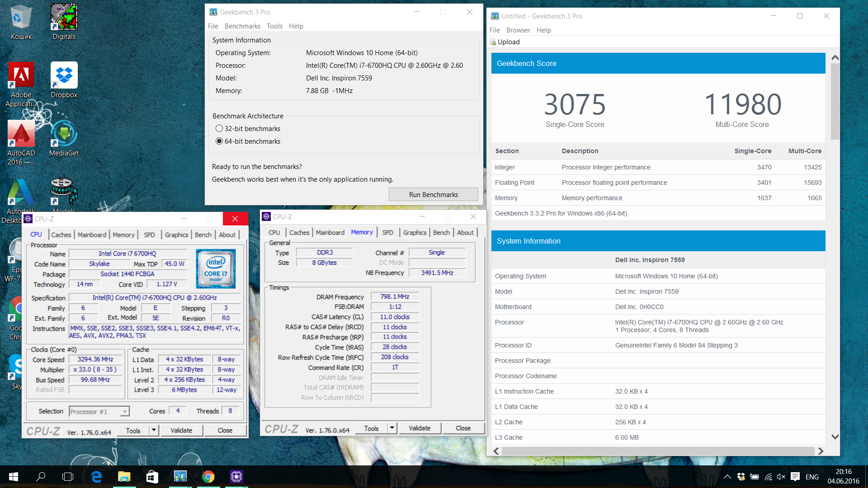Open Task View on taskbar

[68, 477]
